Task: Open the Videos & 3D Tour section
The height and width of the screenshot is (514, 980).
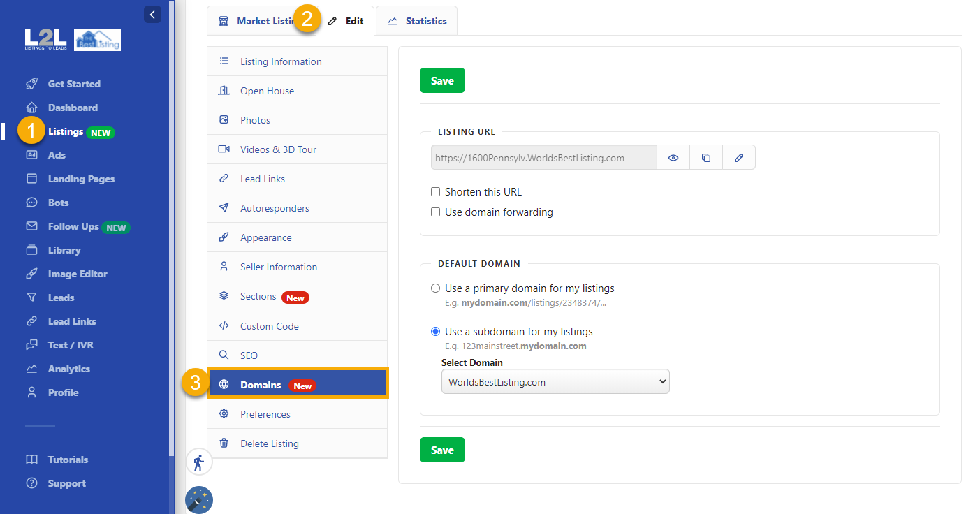Action: point(279,149)
